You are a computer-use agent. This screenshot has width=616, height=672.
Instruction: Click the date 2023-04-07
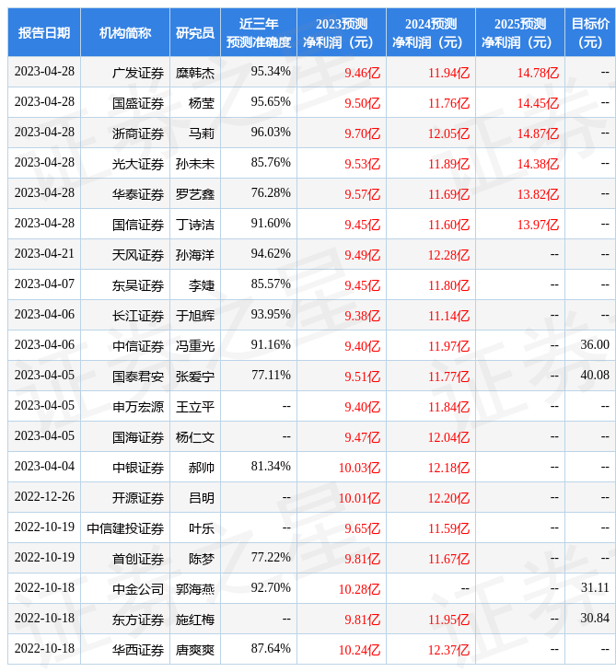pos(44,284)
